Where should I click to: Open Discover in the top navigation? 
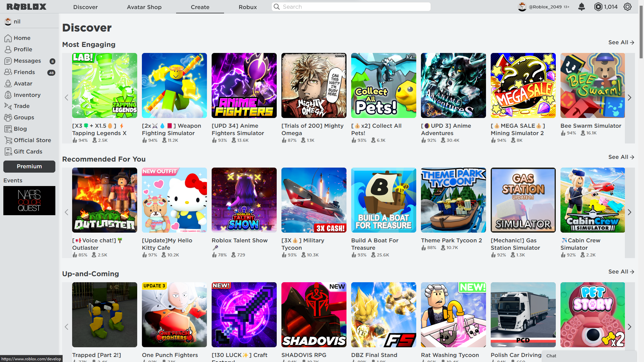coord(86,7)
